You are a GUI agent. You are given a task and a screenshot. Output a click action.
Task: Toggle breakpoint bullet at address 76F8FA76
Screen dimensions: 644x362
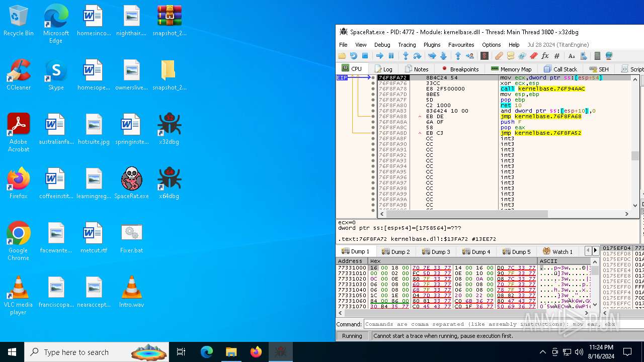coord(373,83)
